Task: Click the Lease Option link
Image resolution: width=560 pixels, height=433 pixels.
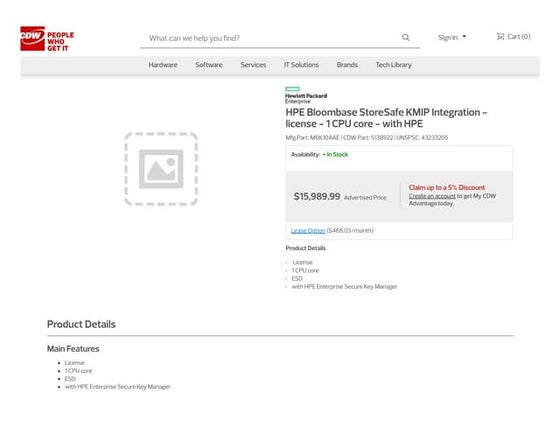Action: [308, 231]
